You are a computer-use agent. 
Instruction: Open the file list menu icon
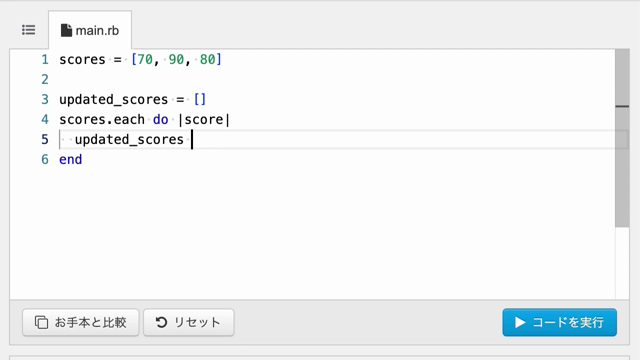point(29,30)
